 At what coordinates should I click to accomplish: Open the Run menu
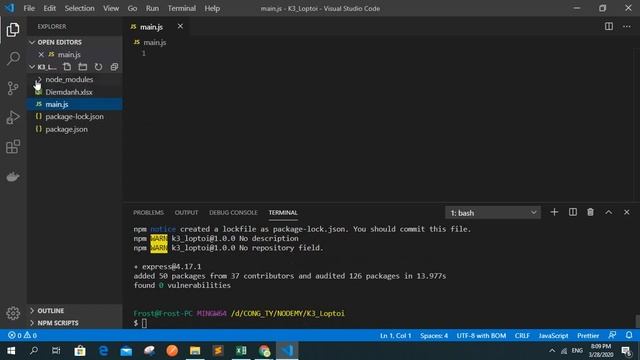pyautogui.click(x=152, y=8)
